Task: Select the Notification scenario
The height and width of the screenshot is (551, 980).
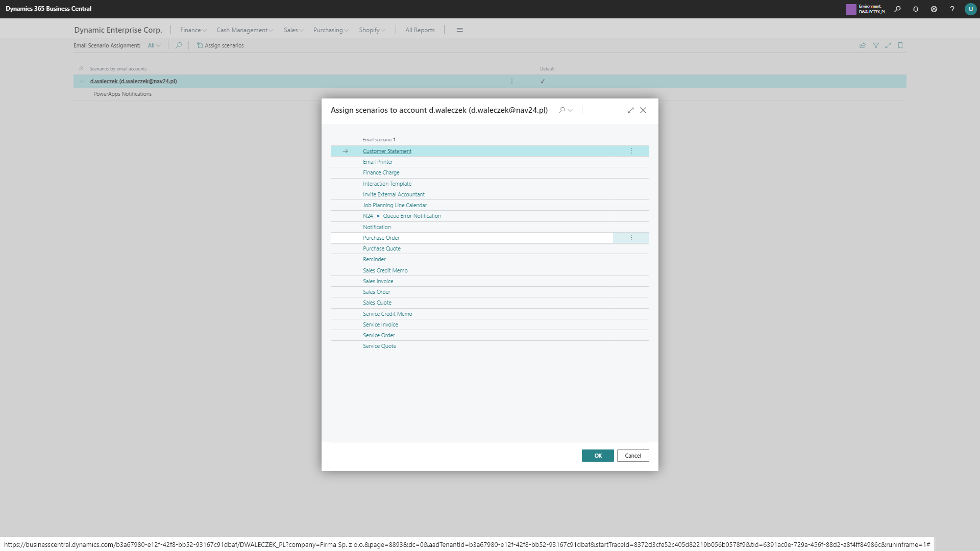Action: (x=377, y=227)
